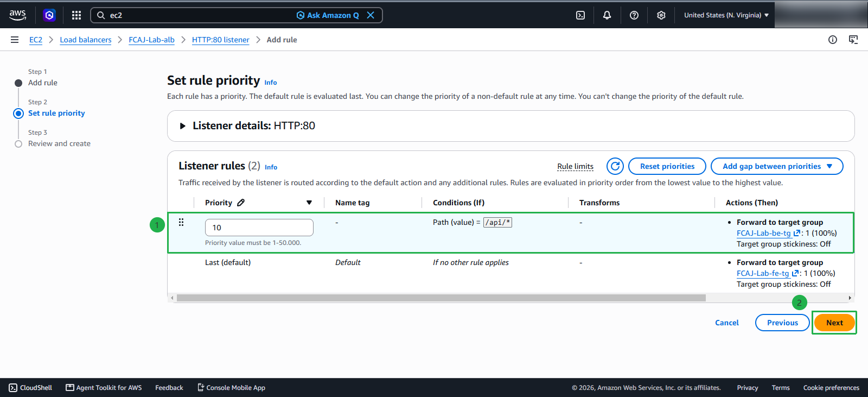Sort by the Priority column arrow

[x=309, y=203]
